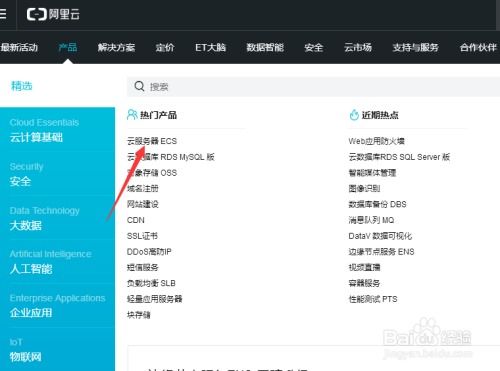Open 边缘节点服务 ENS link
The width and height of the screenshot is (500, 371).
(382, 252)
